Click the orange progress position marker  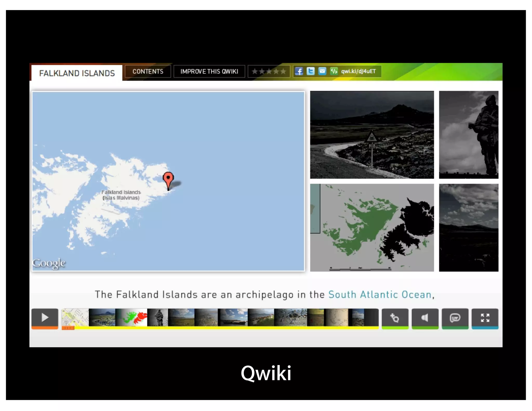pos(68,328)
